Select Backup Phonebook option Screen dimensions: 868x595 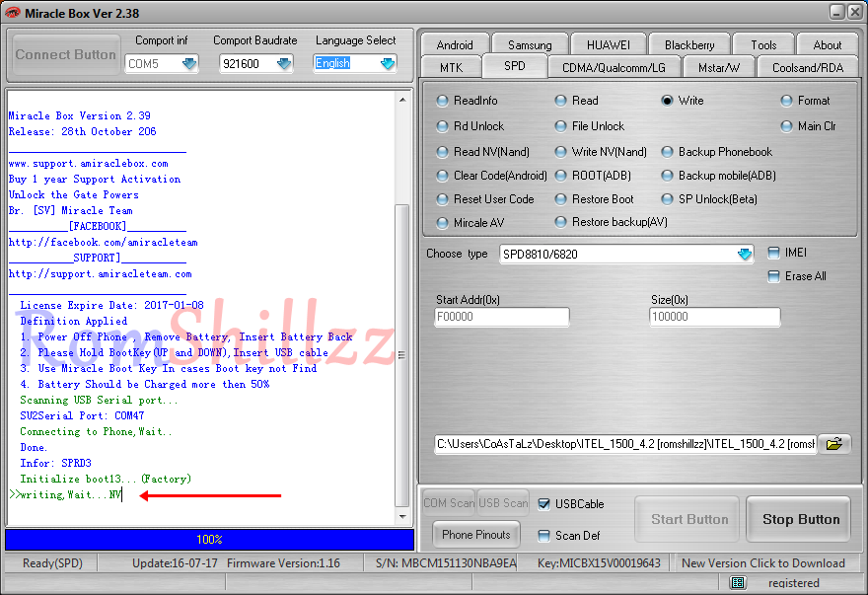pos(717,151)
